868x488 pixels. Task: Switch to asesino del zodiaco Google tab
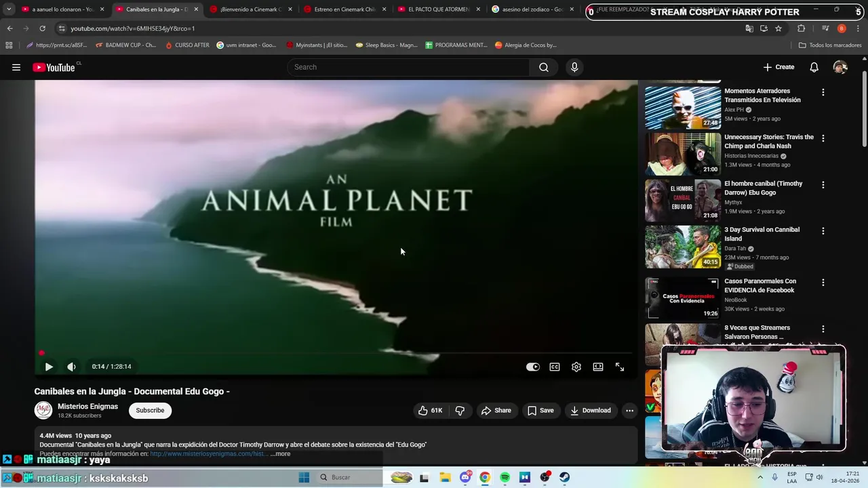tap(531, 9)
